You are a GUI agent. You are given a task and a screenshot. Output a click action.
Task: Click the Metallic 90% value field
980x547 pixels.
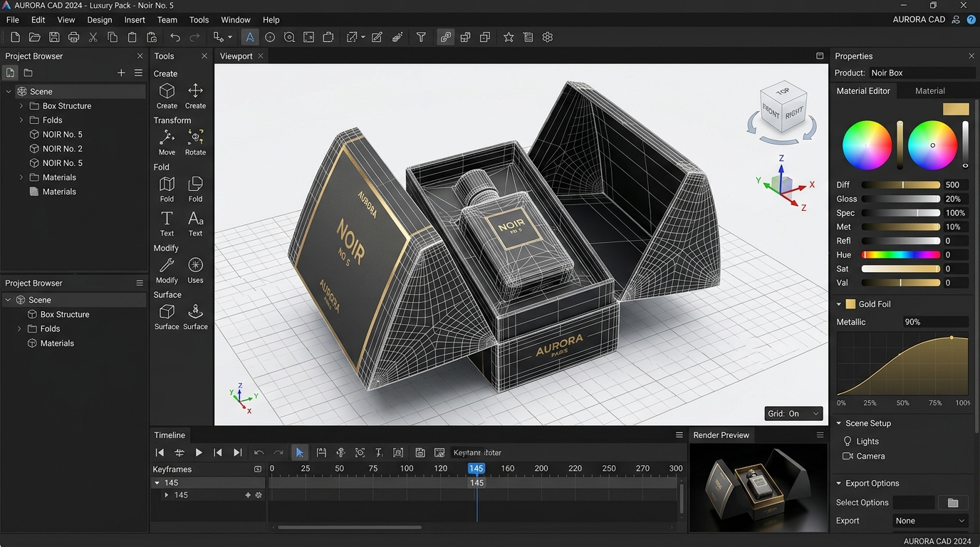click(935, 322)
